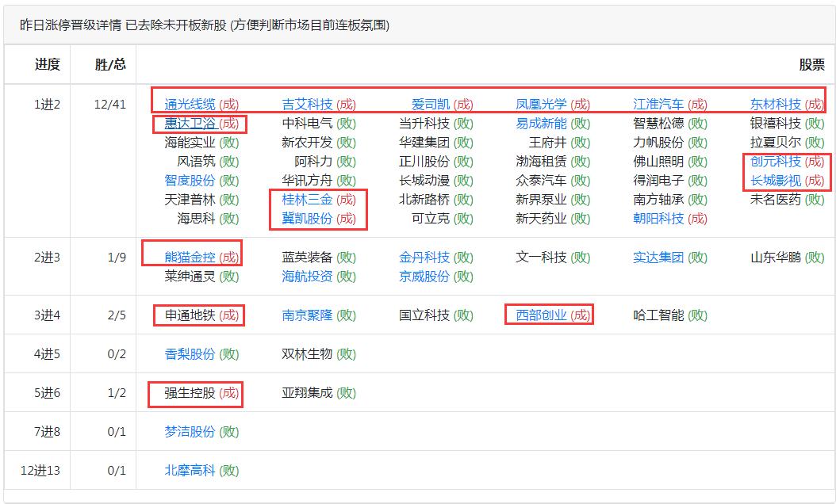Click the 风语筑 stock name
836x504 pixels.
click(x=196, y=162)
